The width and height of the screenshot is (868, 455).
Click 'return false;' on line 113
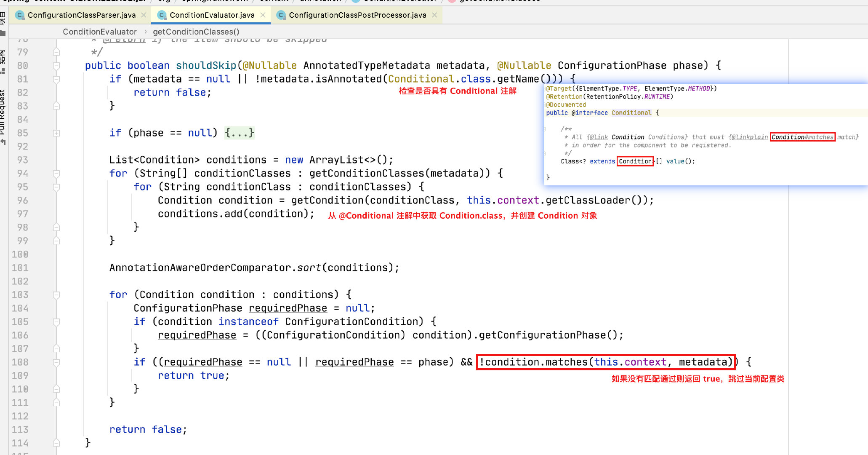tap(148, 429)
